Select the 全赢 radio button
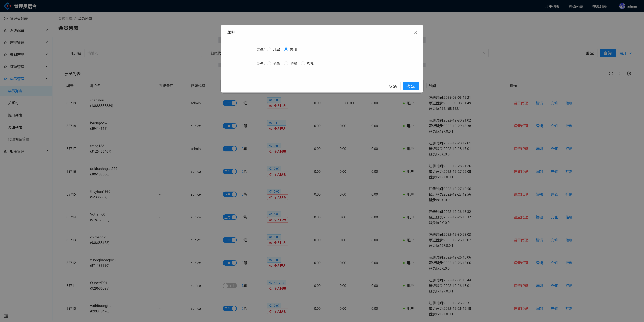 (269, 63)
